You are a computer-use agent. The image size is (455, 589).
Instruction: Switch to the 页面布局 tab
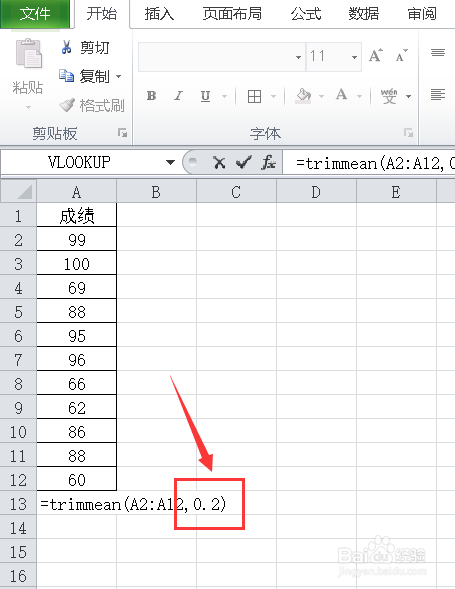[x=232, y=14]
